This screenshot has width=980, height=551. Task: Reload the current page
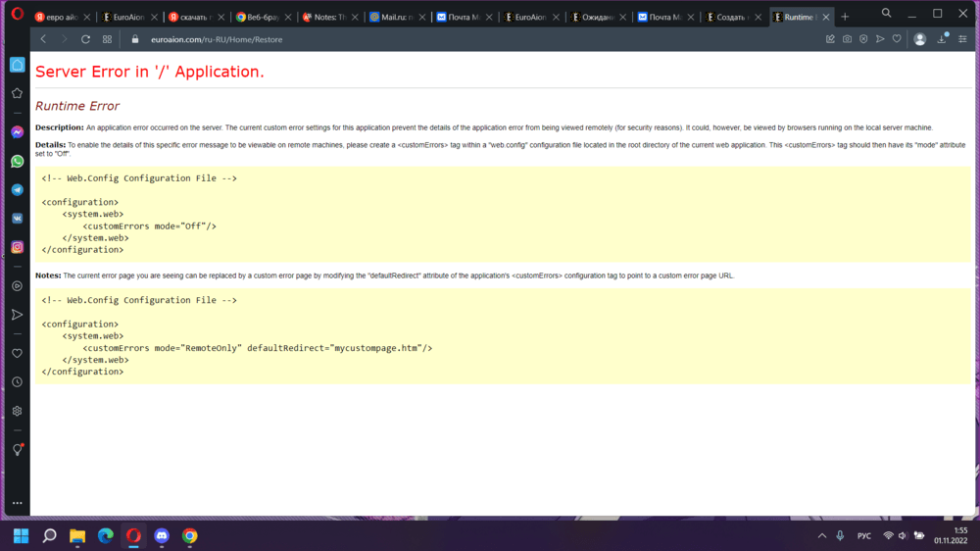pos(85,39)
